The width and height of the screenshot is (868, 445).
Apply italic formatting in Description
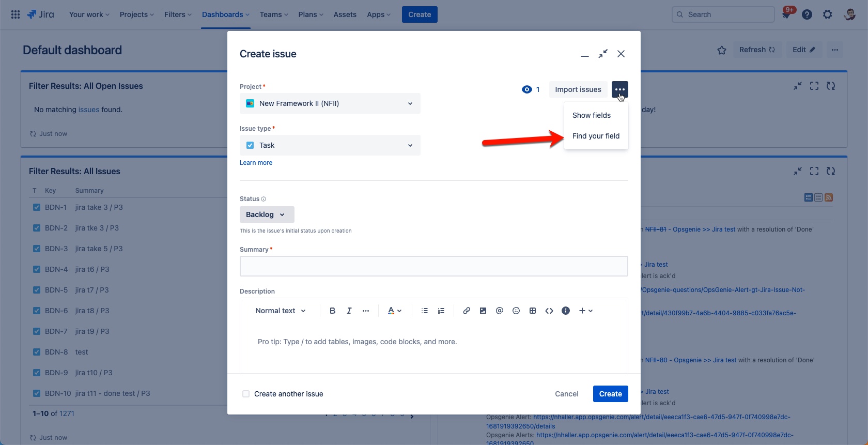tap(349, 311)
